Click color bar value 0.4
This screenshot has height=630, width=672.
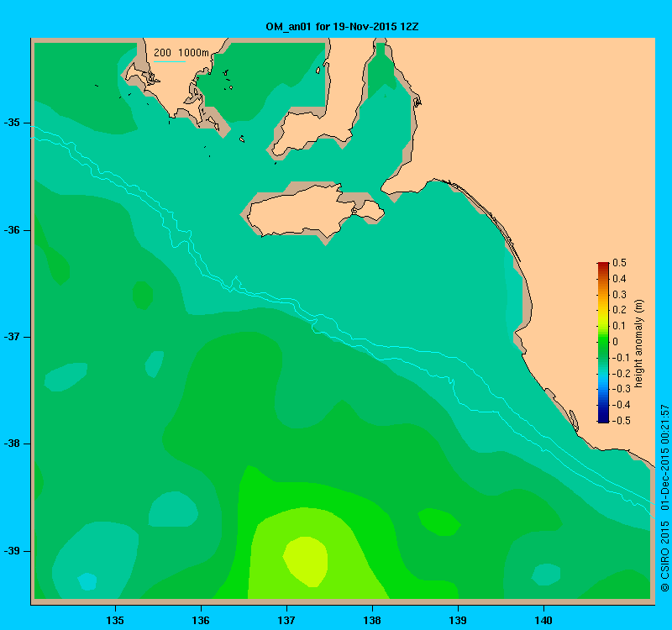(x=619, y=279)
